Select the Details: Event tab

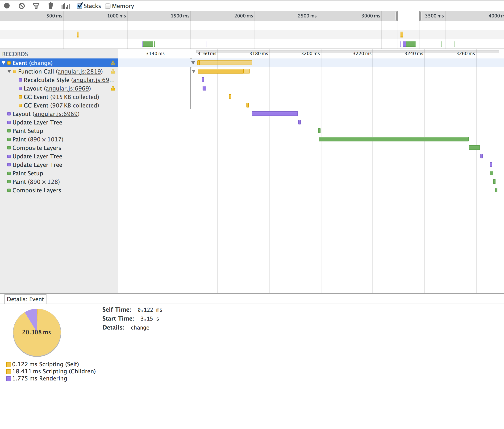click(x=25, y=299)
